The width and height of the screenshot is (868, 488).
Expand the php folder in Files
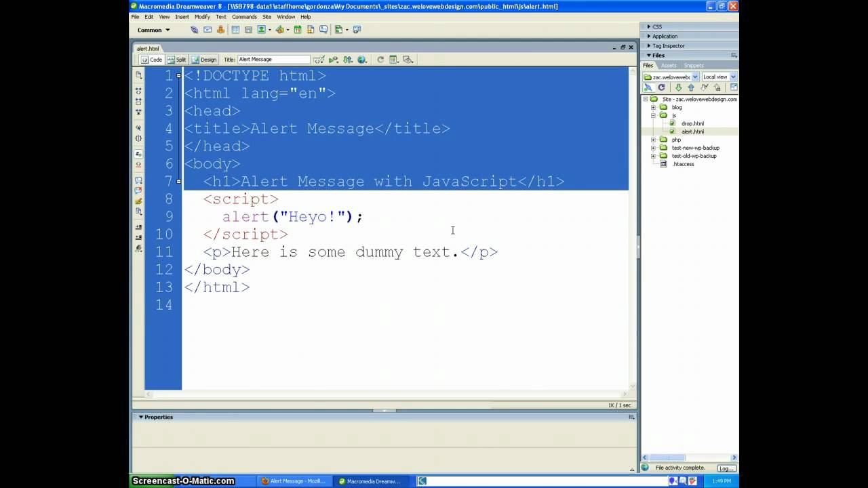[653, 140]
